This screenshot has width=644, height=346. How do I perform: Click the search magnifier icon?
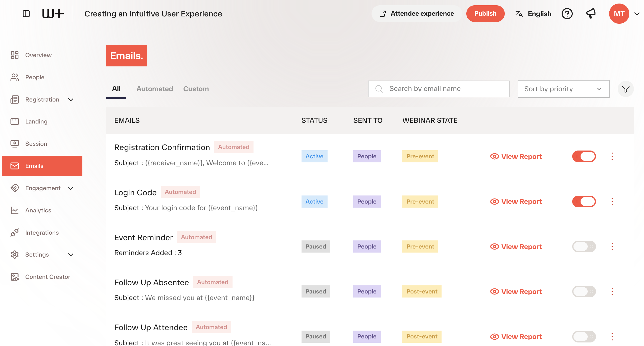coord(379,89)
